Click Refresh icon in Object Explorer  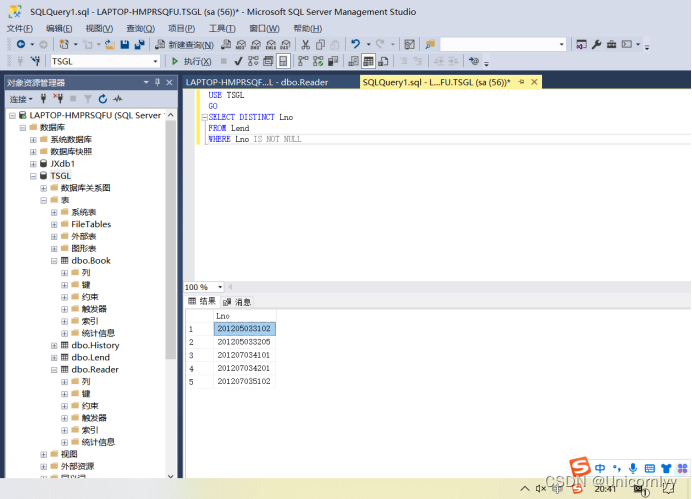click(102, 99)
